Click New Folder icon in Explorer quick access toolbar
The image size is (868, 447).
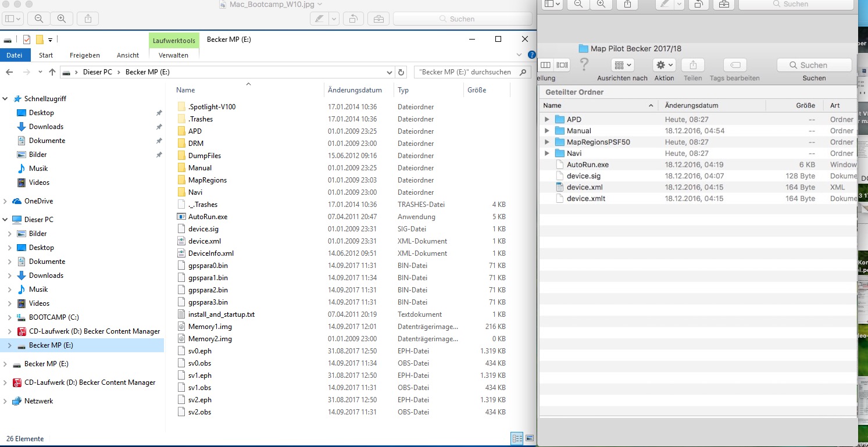click(40, 40)
